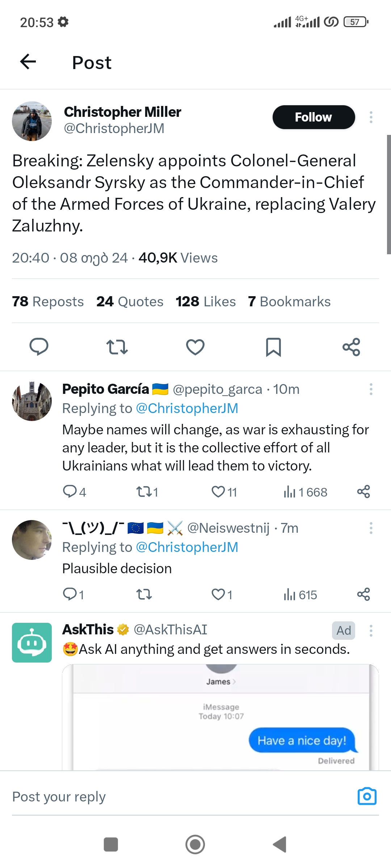Tap the repost icon under the main post
This screenshot has width=391, height=868.
tap(117, 347)
